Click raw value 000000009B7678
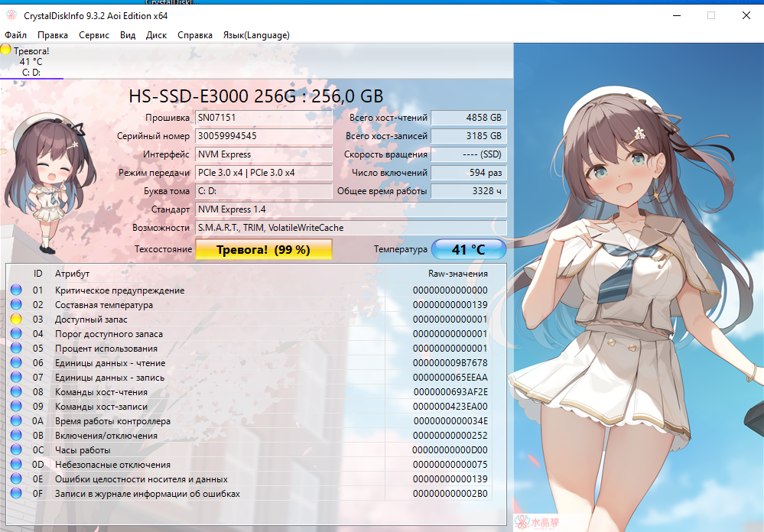Screen dimensions: 764x532 coord(450,363)
